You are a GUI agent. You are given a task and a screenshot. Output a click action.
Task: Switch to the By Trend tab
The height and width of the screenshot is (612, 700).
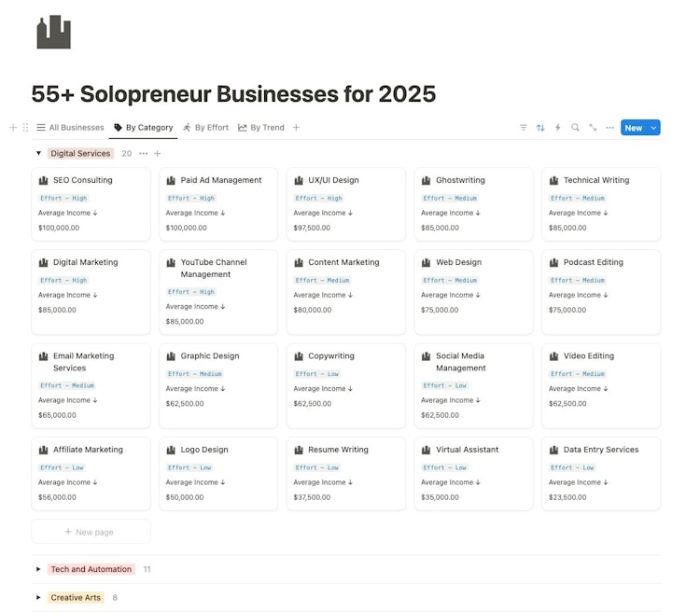tap(261, 128)
